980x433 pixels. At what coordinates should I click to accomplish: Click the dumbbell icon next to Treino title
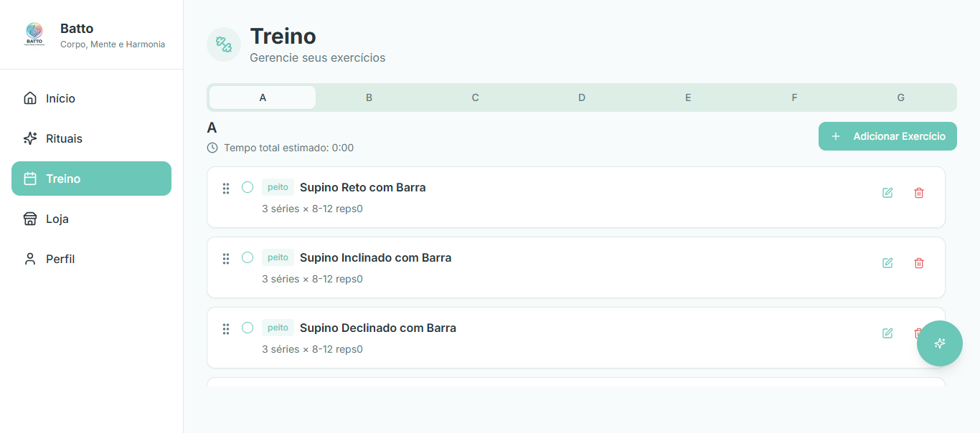[x=223, y=44]
